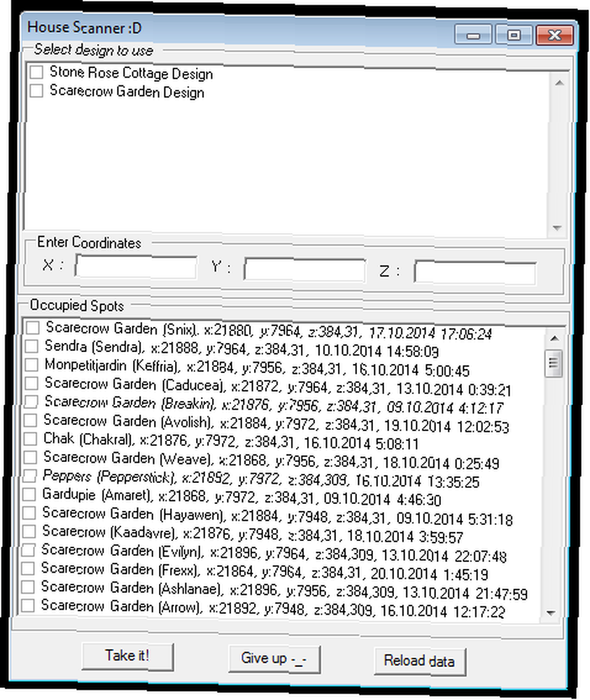
Task: Tick the Scarecrow Garden (Frexx) checkbox
Action: pos(28,568)
